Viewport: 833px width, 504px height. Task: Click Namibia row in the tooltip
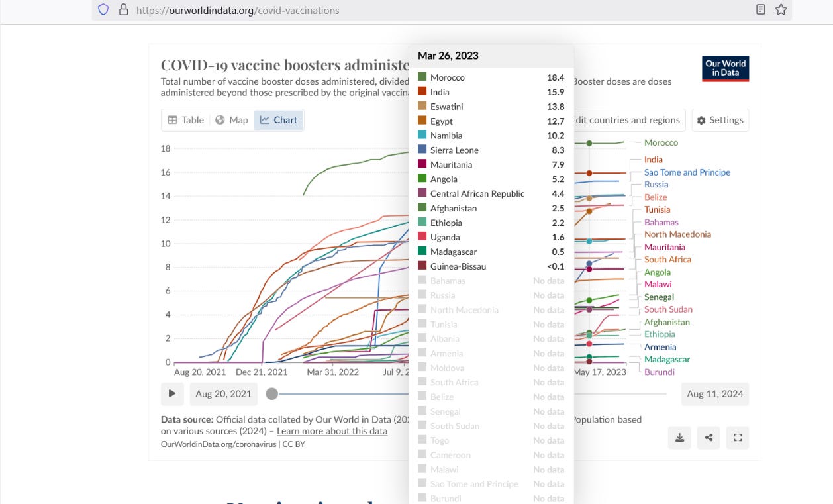[491, 136]
